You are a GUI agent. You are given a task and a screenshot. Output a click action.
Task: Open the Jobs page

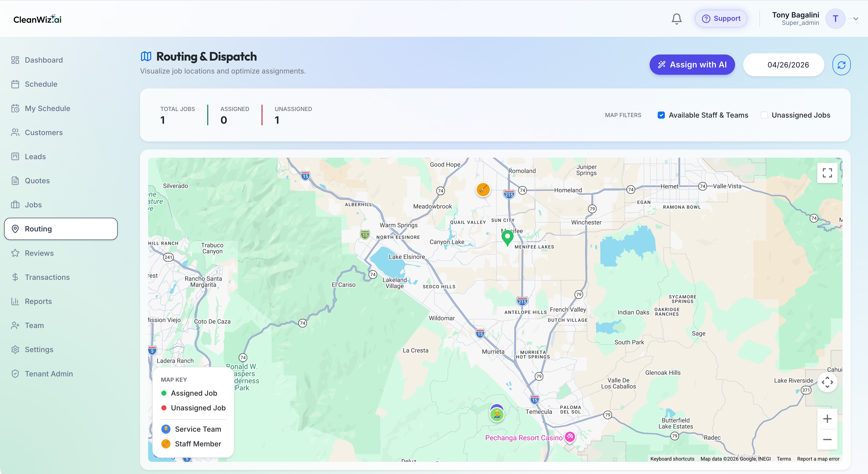[61, 205]
